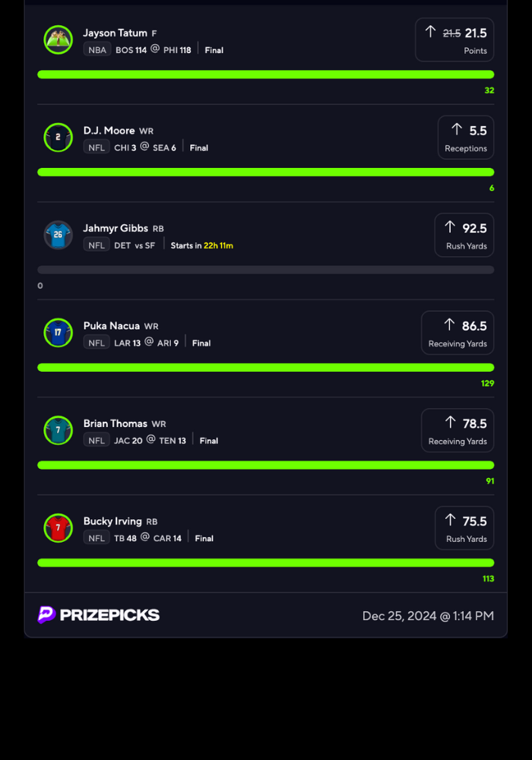Image resolution: width=532 pixels, height=760 pixels.
Task: Select Nacua's 86.5 Receiving Yards box
Action: [458, 333]
